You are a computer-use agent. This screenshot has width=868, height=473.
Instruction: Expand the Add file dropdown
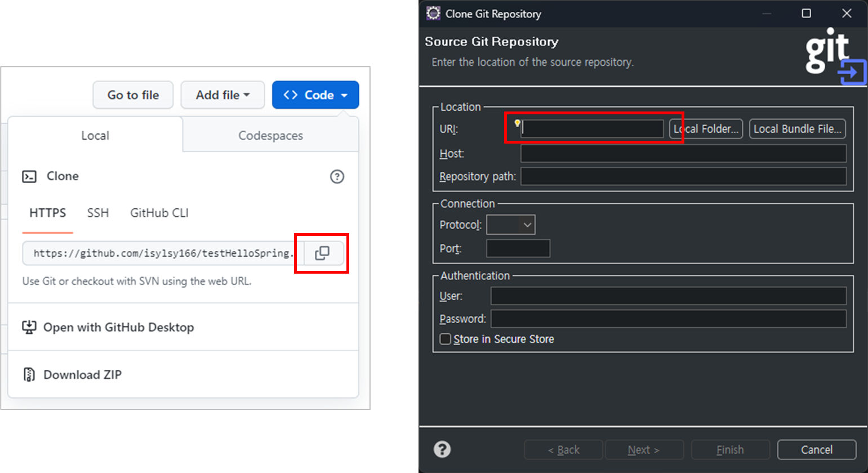pos(222,95)
